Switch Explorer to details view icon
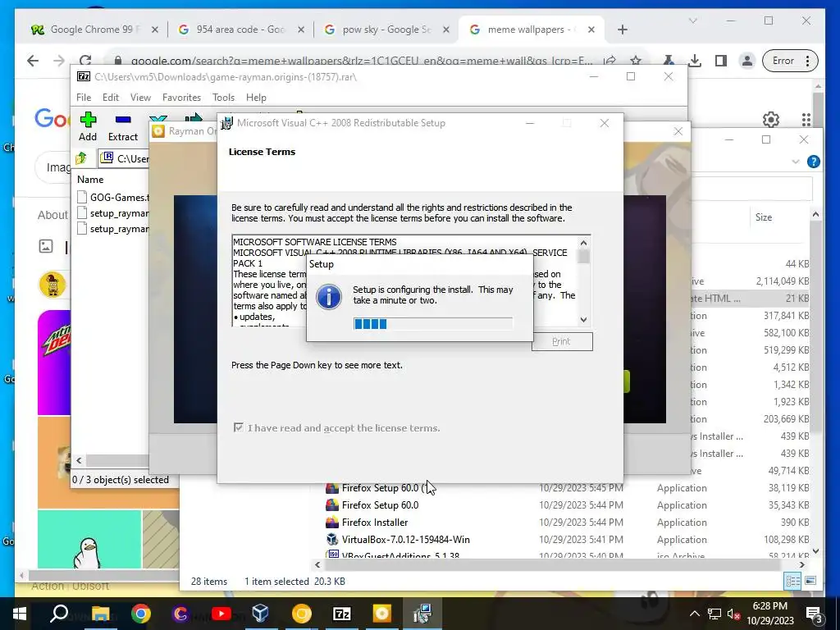This screenshot has width=840, height=630. pos(793,582)
